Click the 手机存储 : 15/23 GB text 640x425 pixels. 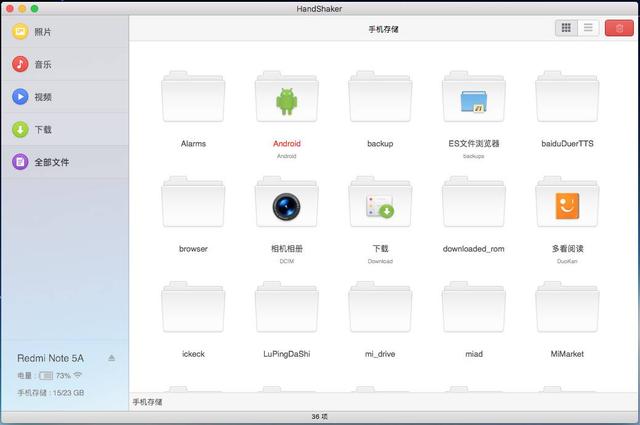pyautogui.click(x=51, y=393)
